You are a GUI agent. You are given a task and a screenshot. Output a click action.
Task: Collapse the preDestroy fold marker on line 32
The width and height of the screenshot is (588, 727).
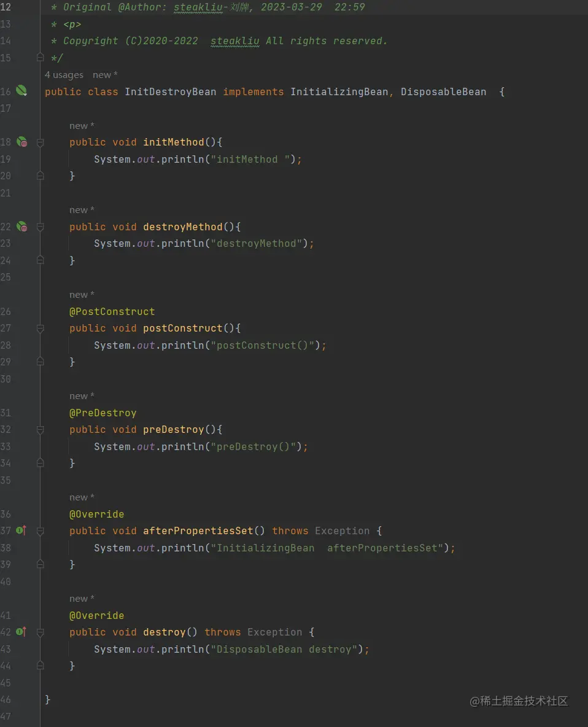(41, 429)
